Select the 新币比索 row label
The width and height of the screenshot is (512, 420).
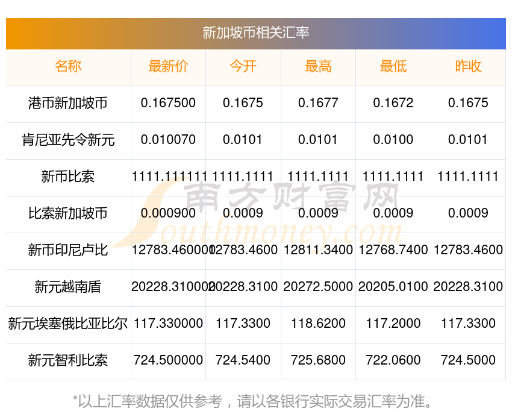coord(68,177)
